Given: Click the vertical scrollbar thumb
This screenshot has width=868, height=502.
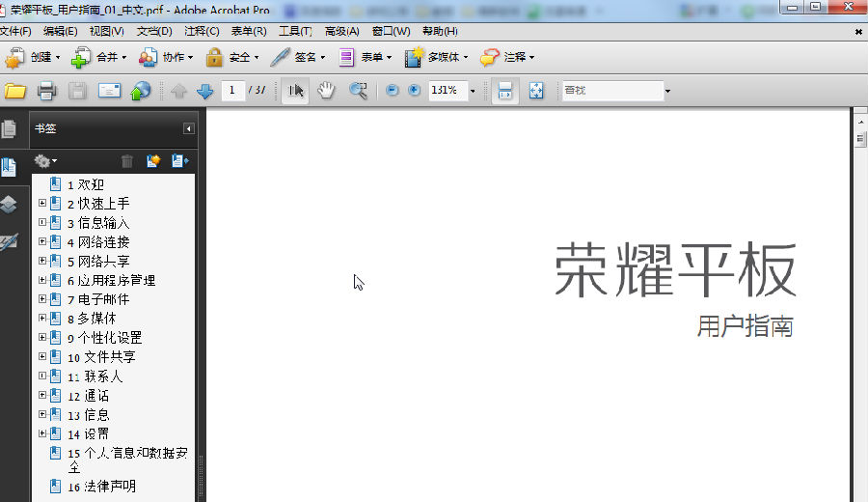Looking at the screenshot, I should point(859,138).
